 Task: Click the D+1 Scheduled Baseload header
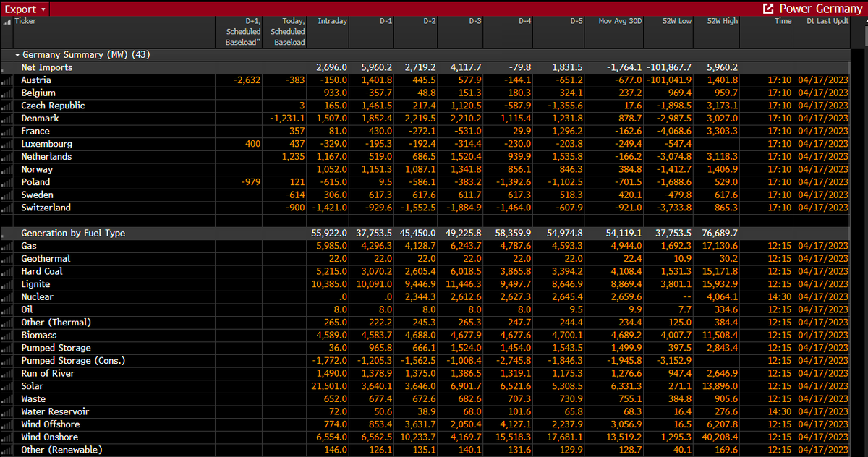click(243, 32)
